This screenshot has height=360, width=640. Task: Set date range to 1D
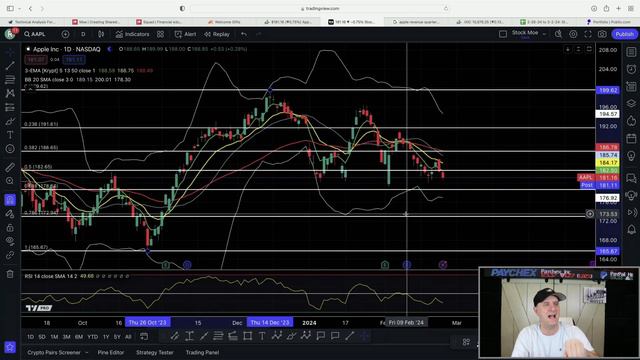(30, 337)
